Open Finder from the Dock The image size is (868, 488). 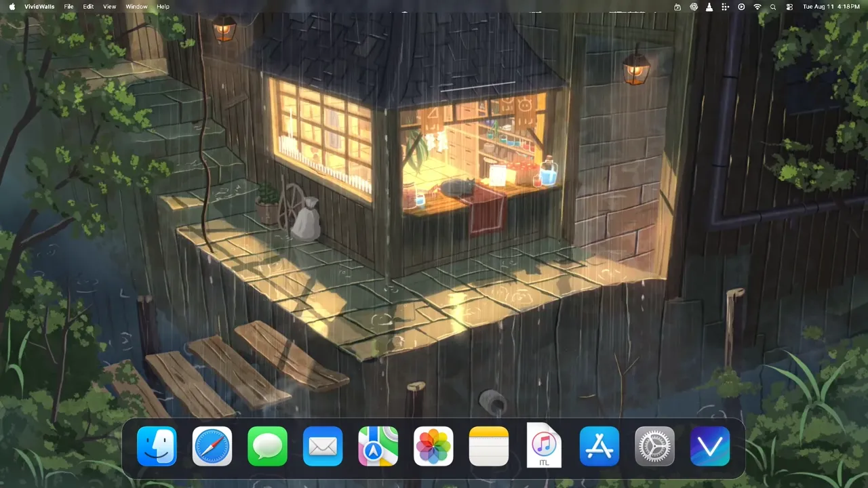[157, 447]
